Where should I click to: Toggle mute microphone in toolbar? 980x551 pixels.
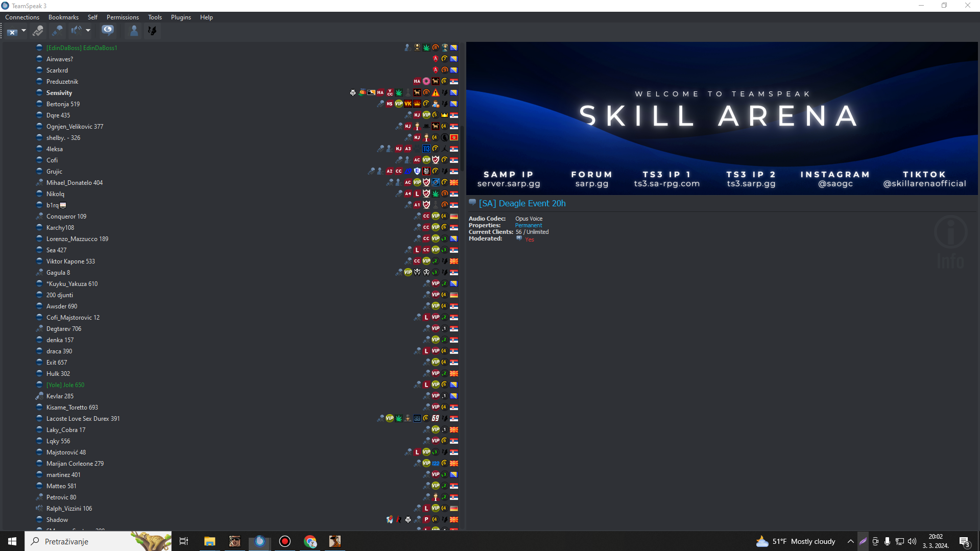point(57,31)
